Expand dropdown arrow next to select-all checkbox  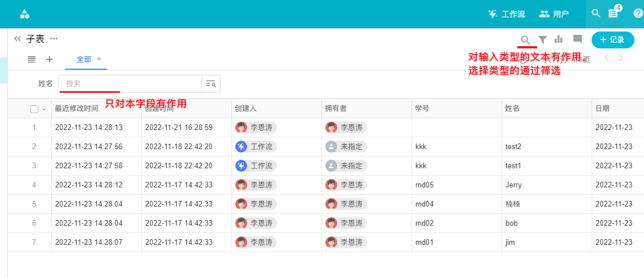(44, 109)
